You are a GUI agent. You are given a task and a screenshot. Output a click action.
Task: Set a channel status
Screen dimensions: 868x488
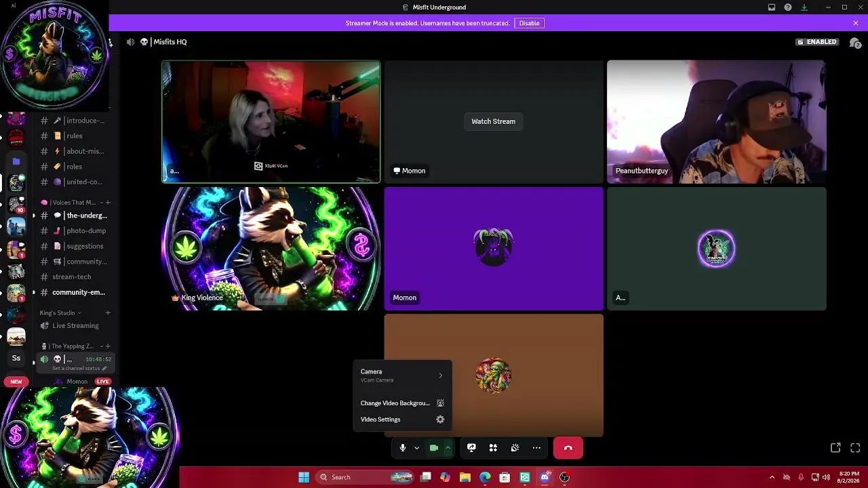point(79,369)
